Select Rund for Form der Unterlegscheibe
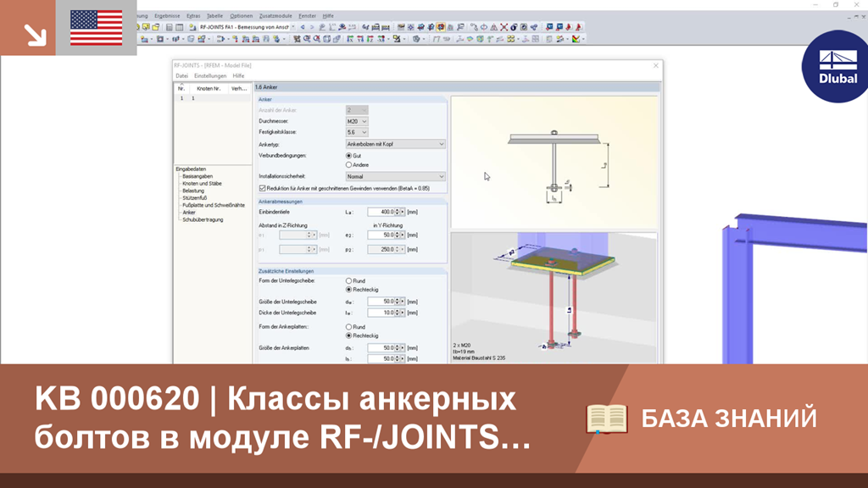868x488 pixels. 348,281
